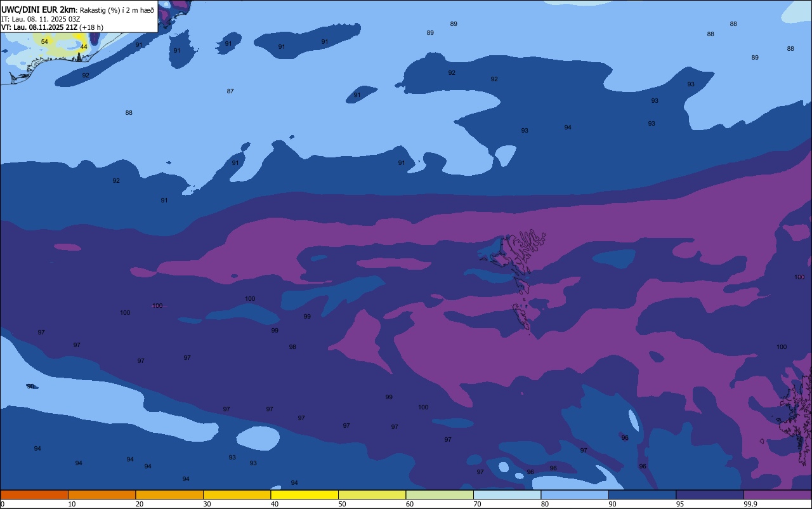
Task: Click the amber 20–30 legend swatch
Action: [x=169, y=494]
